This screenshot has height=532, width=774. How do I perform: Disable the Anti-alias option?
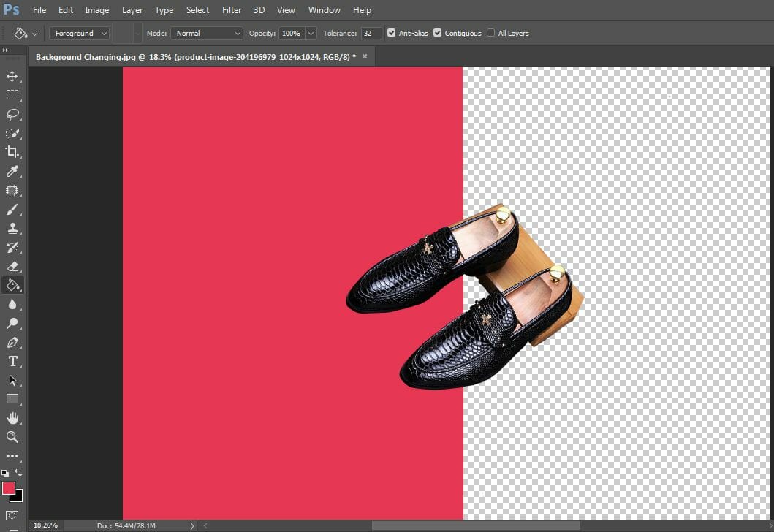pos(392,33)
